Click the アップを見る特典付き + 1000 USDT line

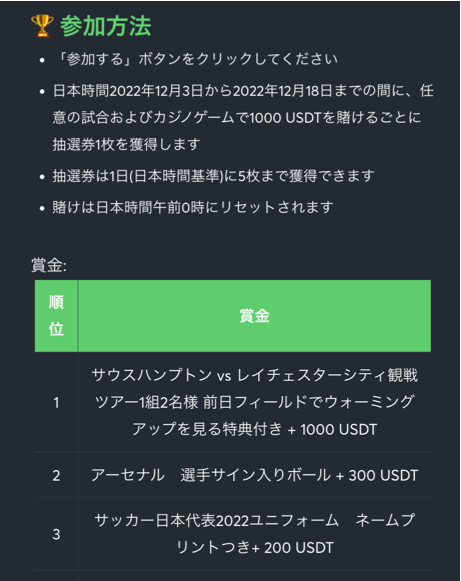[254, 429]
